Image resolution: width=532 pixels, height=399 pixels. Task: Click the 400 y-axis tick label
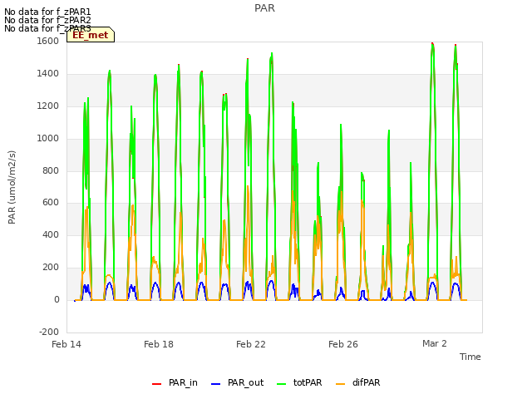(51, 234)
